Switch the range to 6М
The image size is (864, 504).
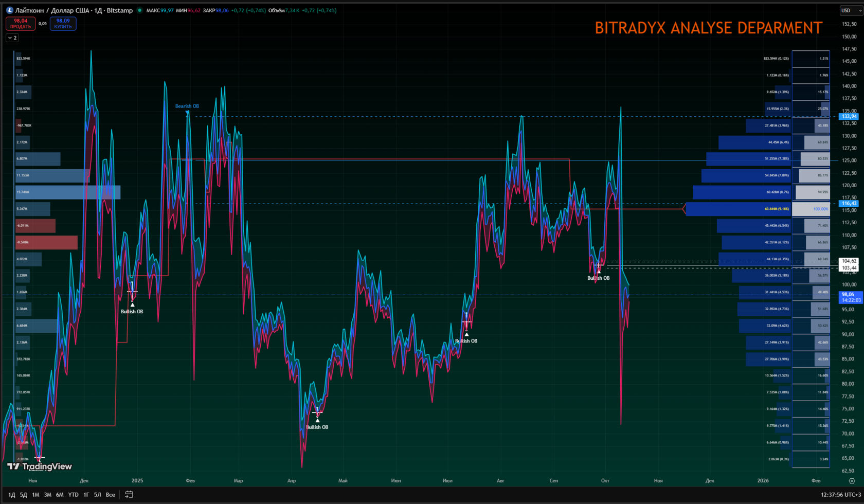coord(60,495)
